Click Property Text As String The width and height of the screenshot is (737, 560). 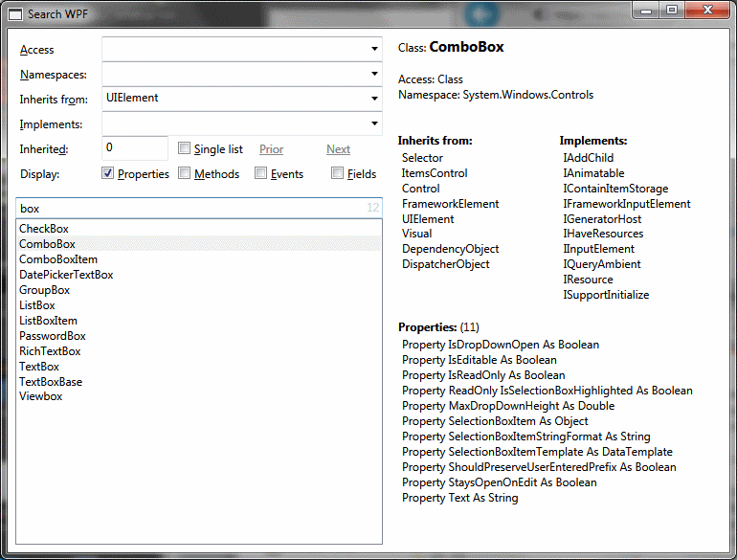pyautogui.click(x=459, y=498)
